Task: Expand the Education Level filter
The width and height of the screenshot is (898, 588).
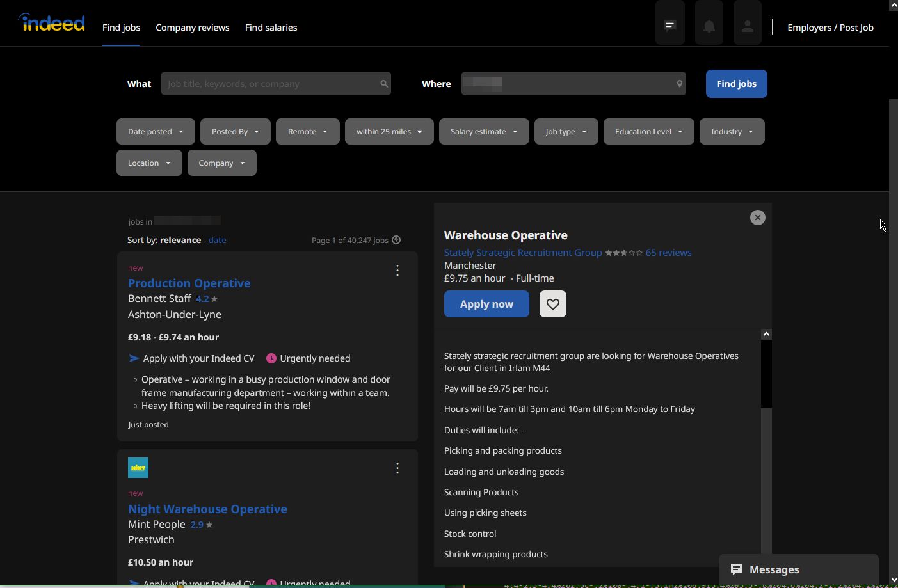Action: tap(649, 132)
